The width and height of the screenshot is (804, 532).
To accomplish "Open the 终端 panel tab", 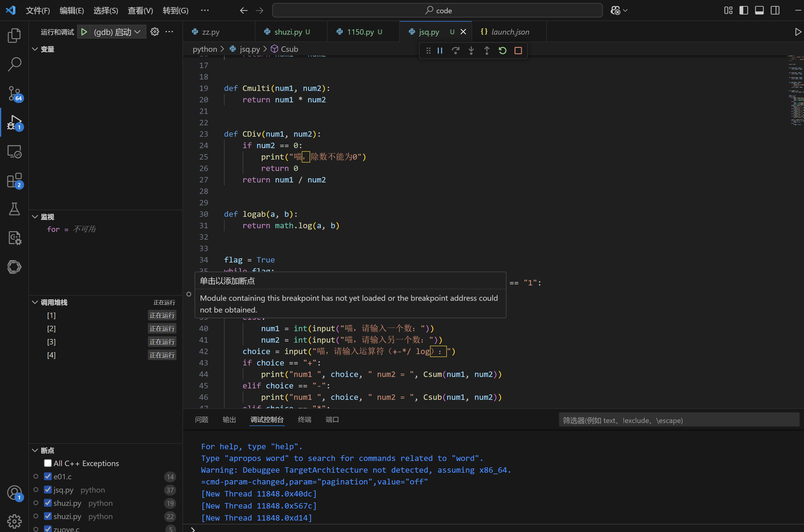I will [304, 420].
